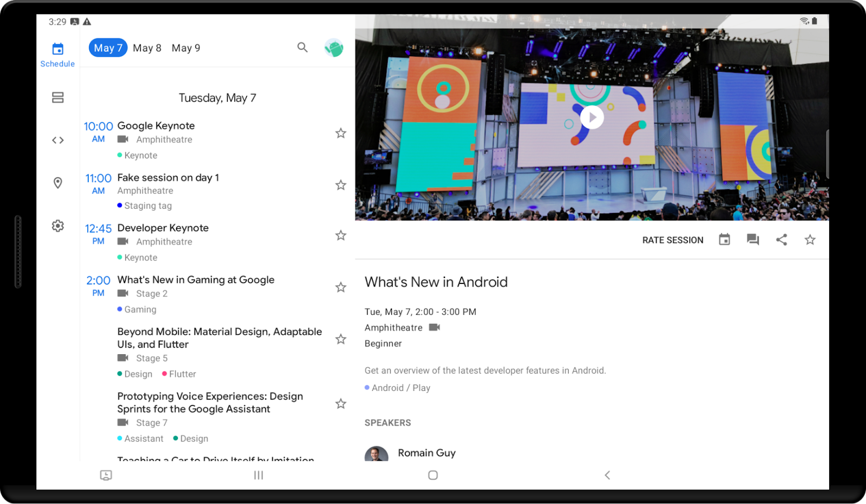
Task: Tap the 10:00 AM time header
Action: tap(98, 131)
